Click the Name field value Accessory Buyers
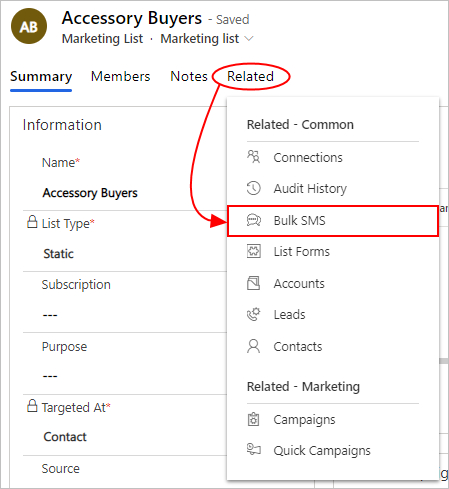 [90, 193]
